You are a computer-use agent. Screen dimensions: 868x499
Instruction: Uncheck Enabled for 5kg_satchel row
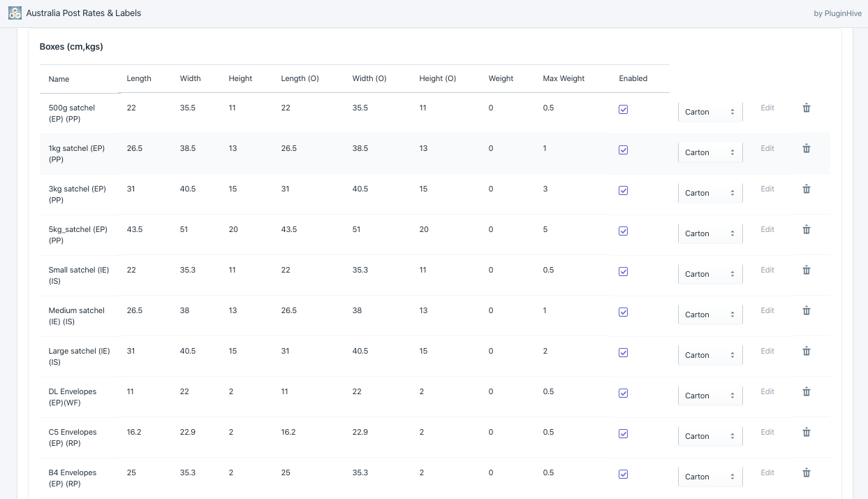click(x=624, y=231)
